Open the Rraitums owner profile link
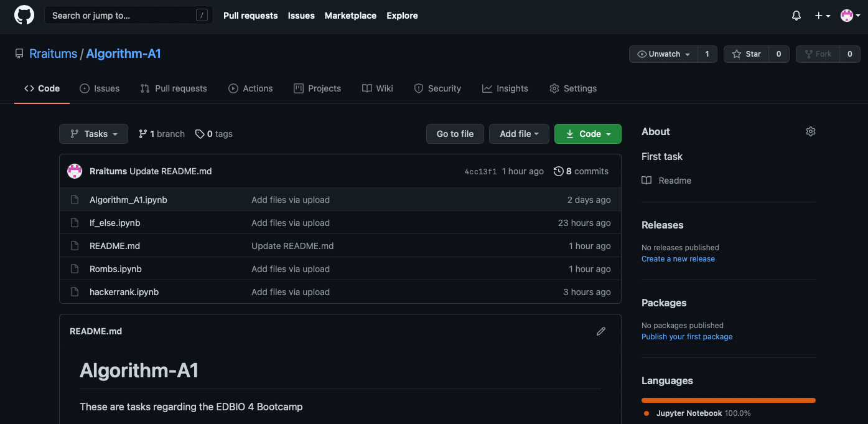This screenshot has width=868, height=424. [54, 54]
